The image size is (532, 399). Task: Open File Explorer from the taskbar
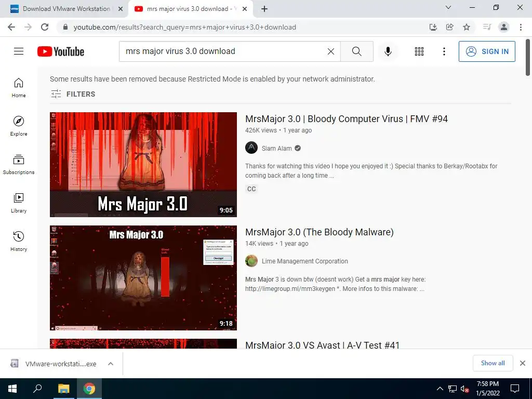coord(63,389)
